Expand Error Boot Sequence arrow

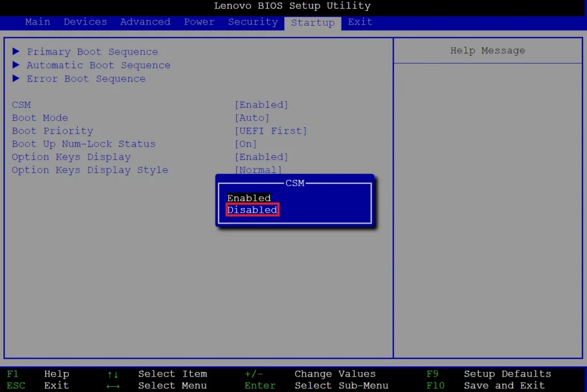click(15, 78)
